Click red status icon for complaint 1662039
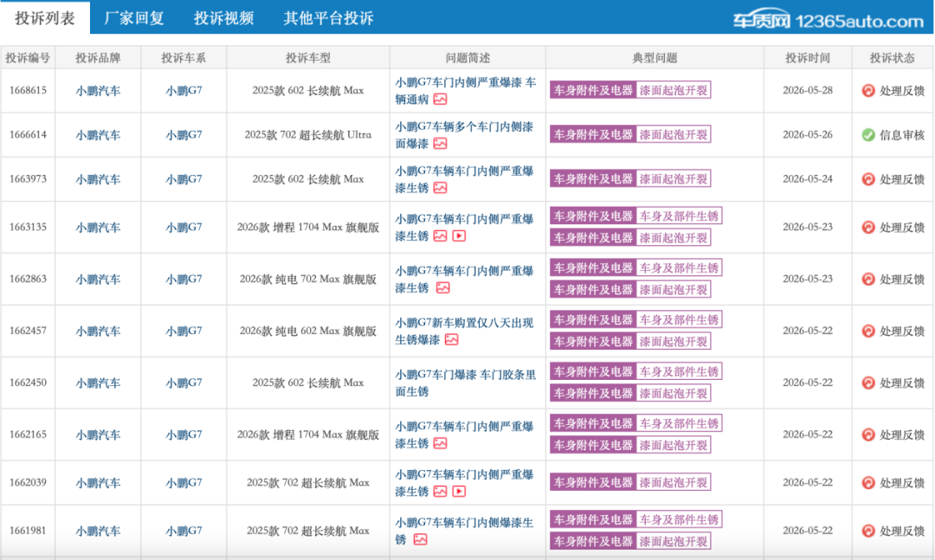This screenshot has width=935, height=560. coord(868,482)
